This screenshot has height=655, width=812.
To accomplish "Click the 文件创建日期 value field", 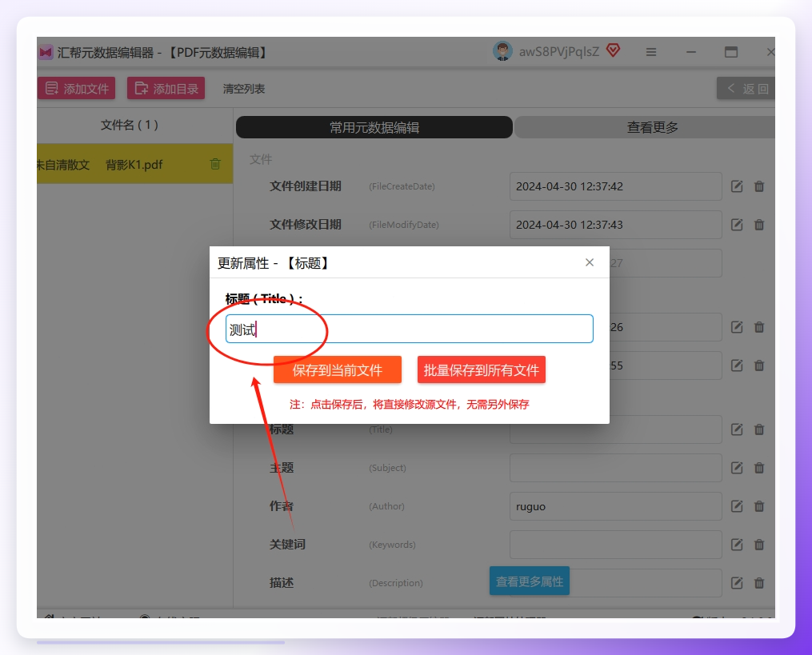I will pos(616,186).
